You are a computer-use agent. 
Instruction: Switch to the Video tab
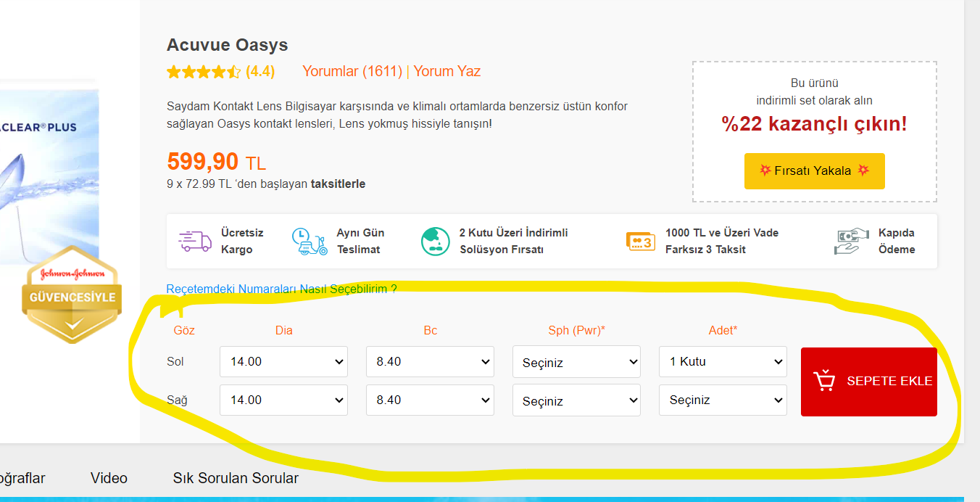[x=109, y=478]
